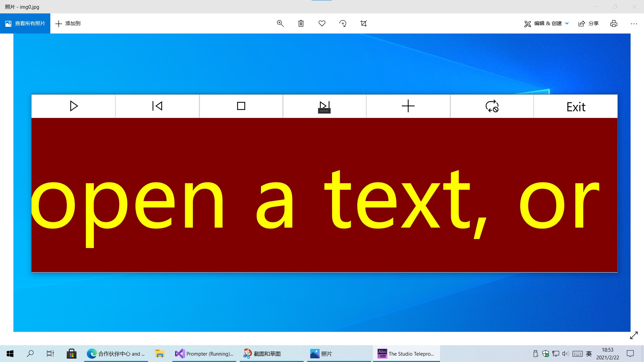Open the 添加到 menu
The height and width of the screenshot is (362, 644).
pos(68,23)
